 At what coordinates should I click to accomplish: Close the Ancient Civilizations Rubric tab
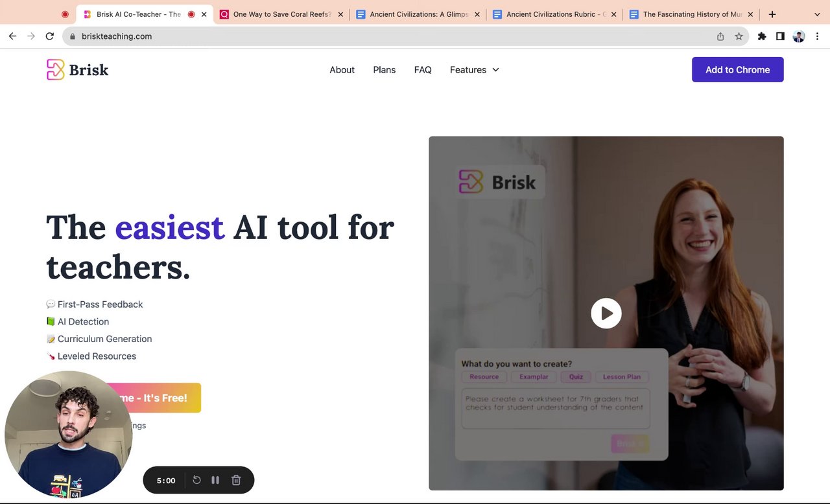(x=613, y=14)
